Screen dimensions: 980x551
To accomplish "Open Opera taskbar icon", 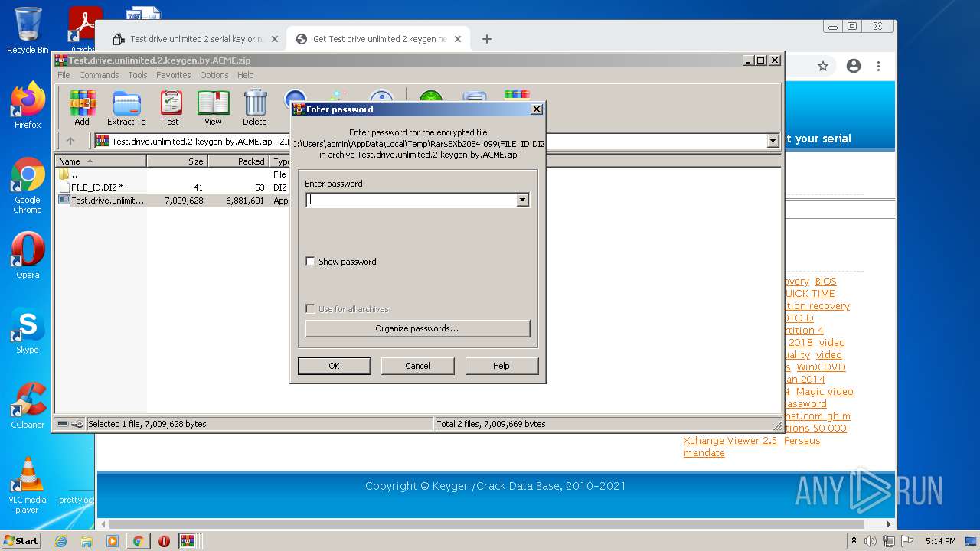I will (164, 541).
